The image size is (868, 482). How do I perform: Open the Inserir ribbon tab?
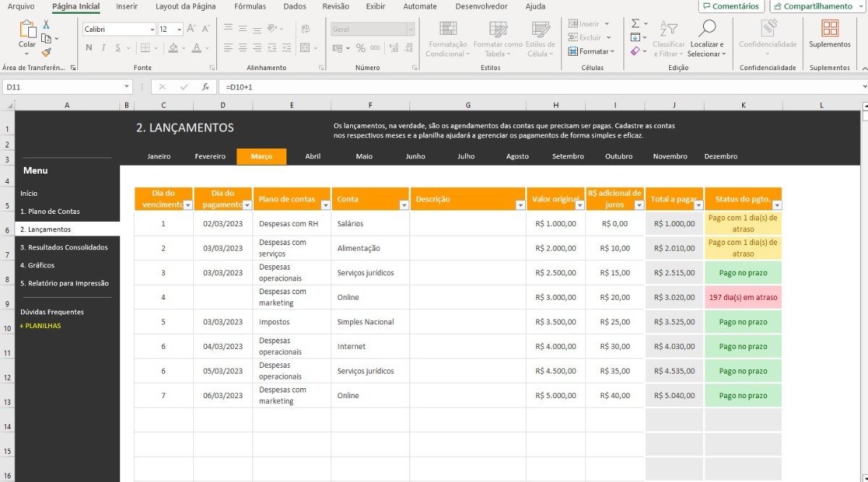[127, 7]
